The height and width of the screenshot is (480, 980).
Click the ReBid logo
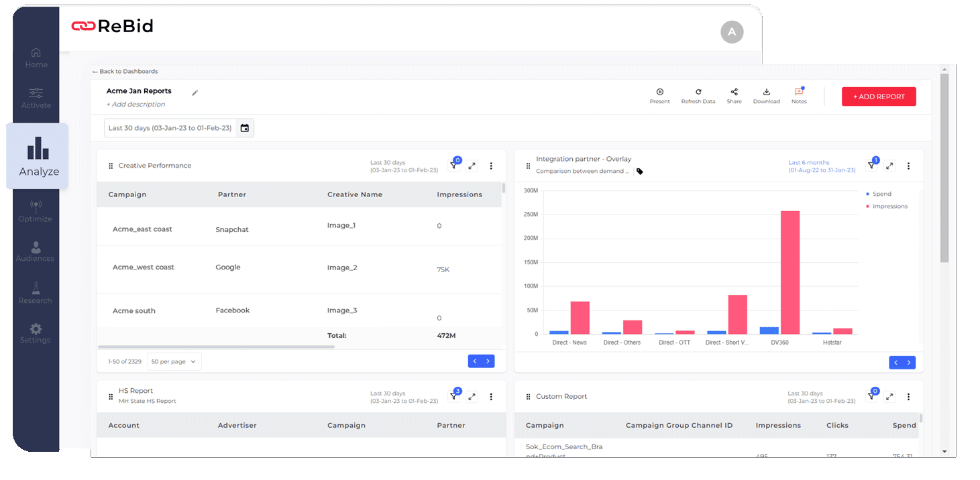(112, 26)
